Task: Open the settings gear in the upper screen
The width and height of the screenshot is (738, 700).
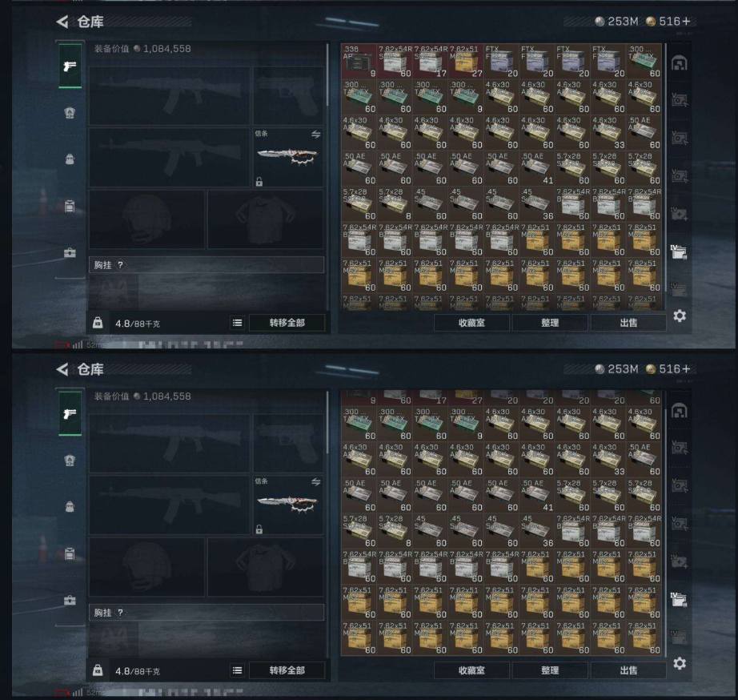Action: pyautogui.click(x=679, y=316)
